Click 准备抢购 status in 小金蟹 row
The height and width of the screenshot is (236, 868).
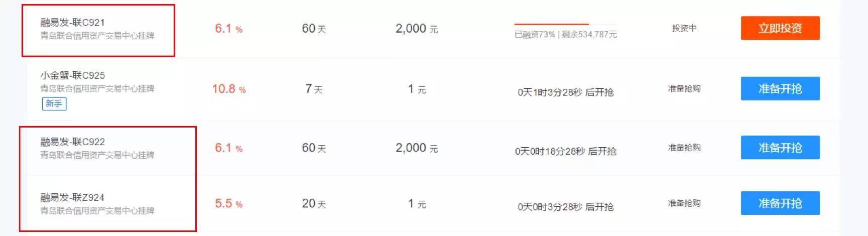pos(684,89)
